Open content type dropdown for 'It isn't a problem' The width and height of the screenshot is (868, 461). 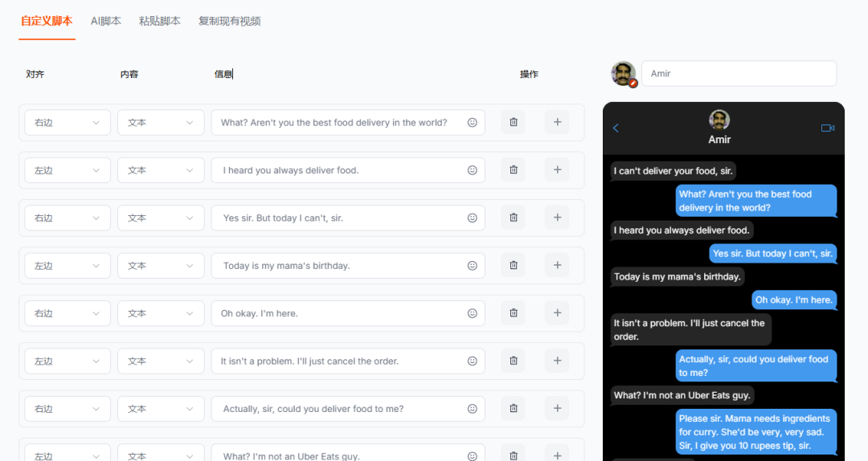(x=161, y=361)
